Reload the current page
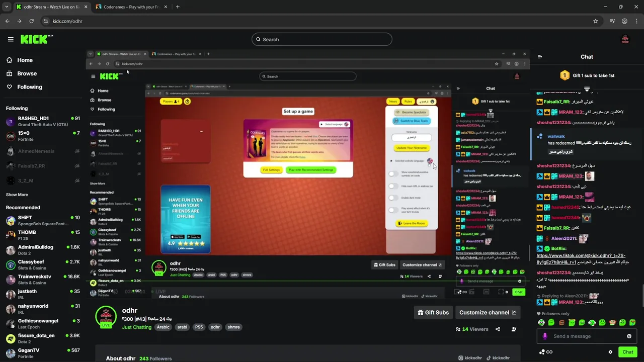644x362 pixels. (x=31, y=21)
